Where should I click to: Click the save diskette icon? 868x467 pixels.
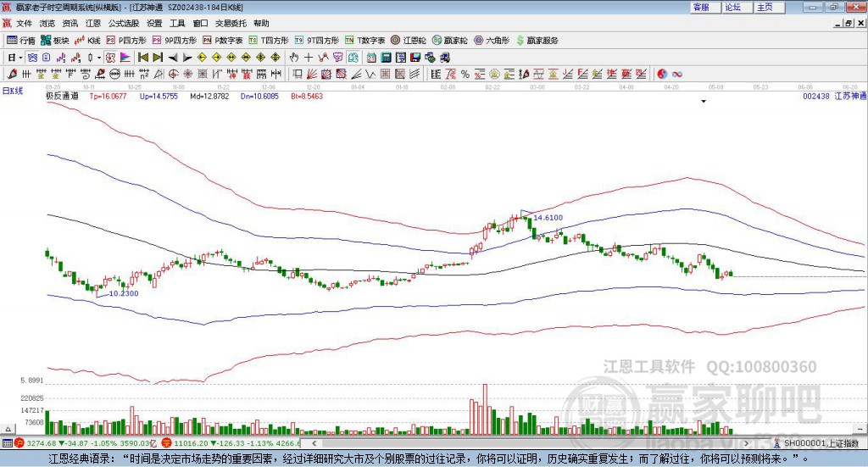click(x=415, y=58)
